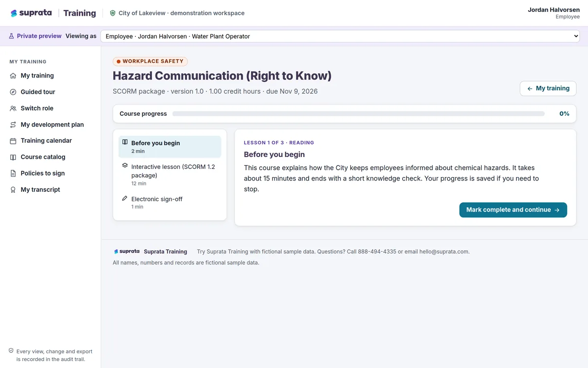
Task: Click the award icon for My transcript
Action: [13, 190]
